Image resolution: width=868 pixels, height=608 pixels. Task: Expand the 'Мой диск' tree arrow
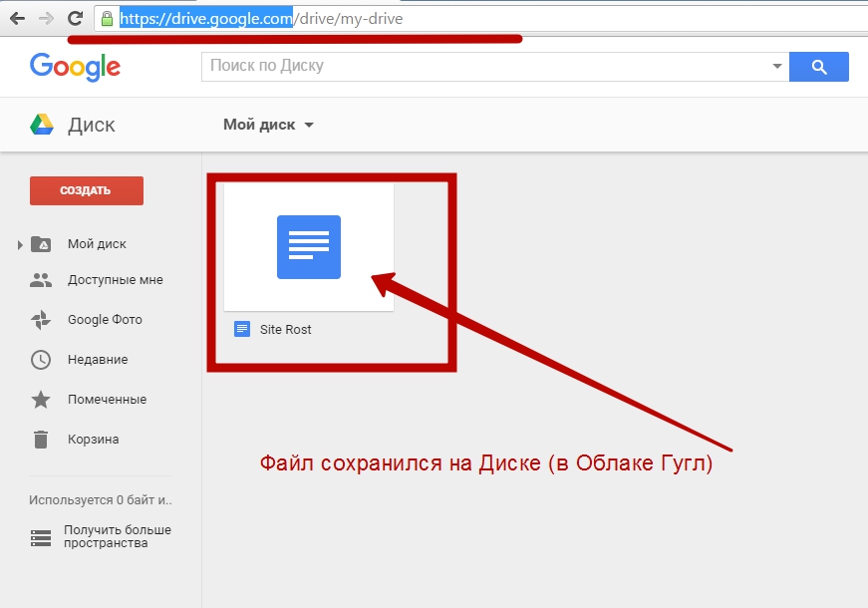pos(20,245)
